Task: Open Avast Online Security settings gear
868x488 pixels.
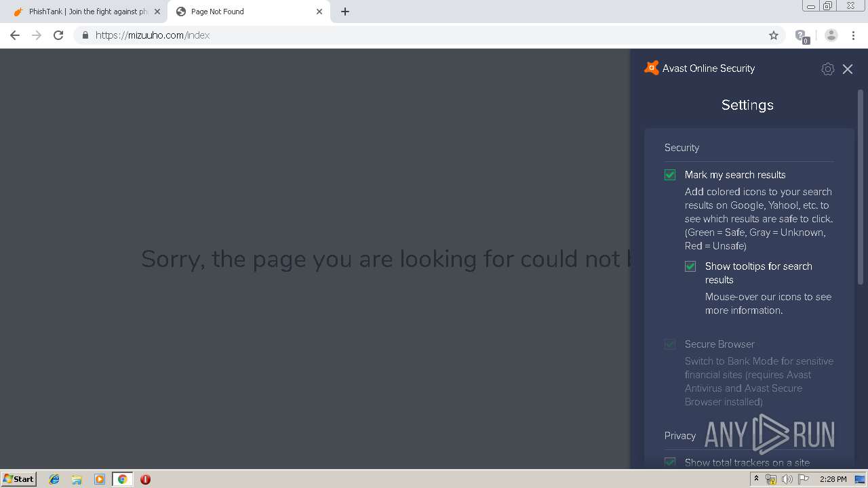Action: [827, 69]
